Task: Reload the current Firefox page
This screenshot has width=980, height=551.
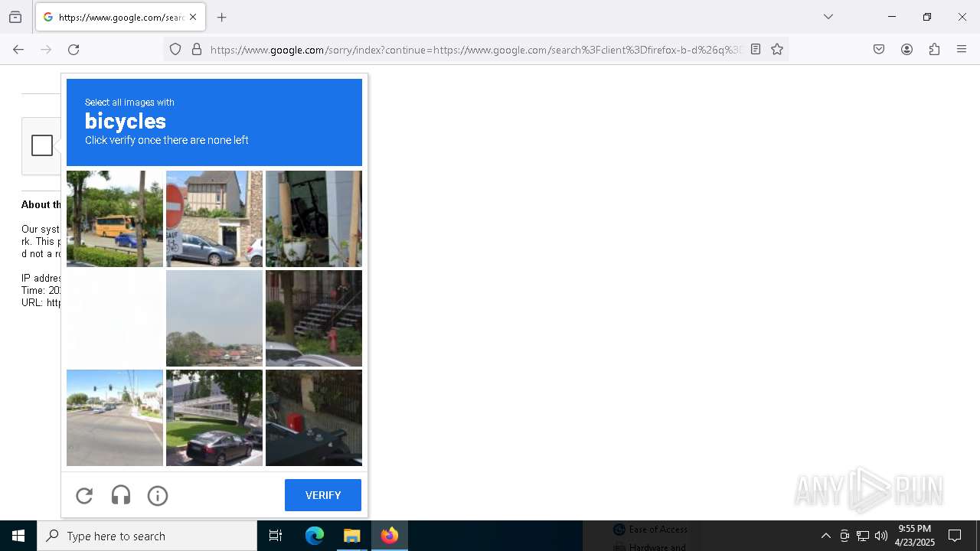Action: click(x=73, y=50)
